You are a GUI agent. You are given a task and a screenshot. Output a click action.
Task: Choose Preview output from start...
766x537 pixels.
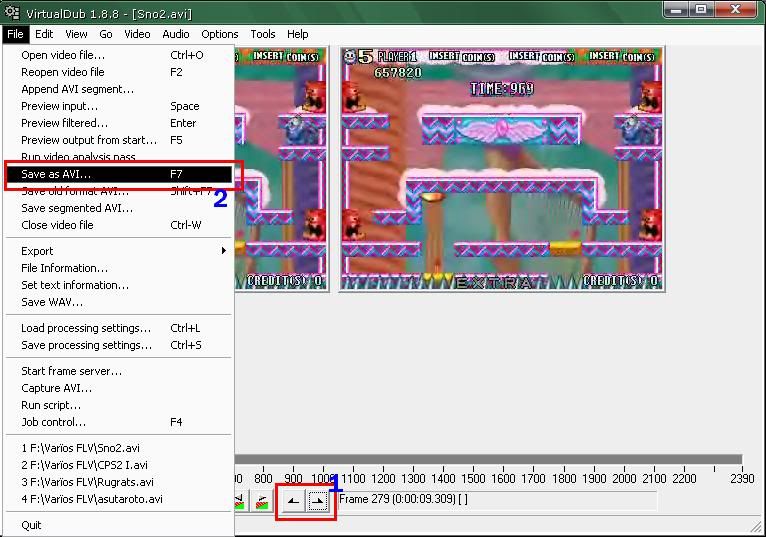click(x=118, y=140)
